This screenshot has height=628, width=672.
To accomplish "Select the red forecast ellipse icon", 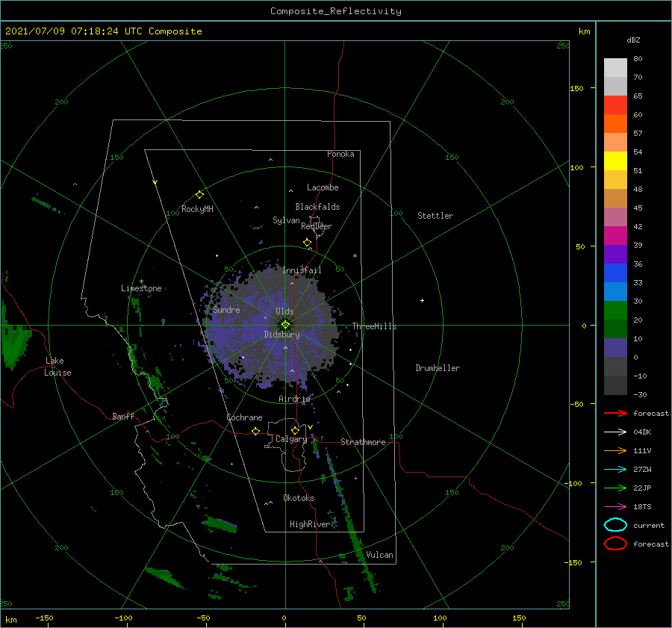I will (615, 544).
